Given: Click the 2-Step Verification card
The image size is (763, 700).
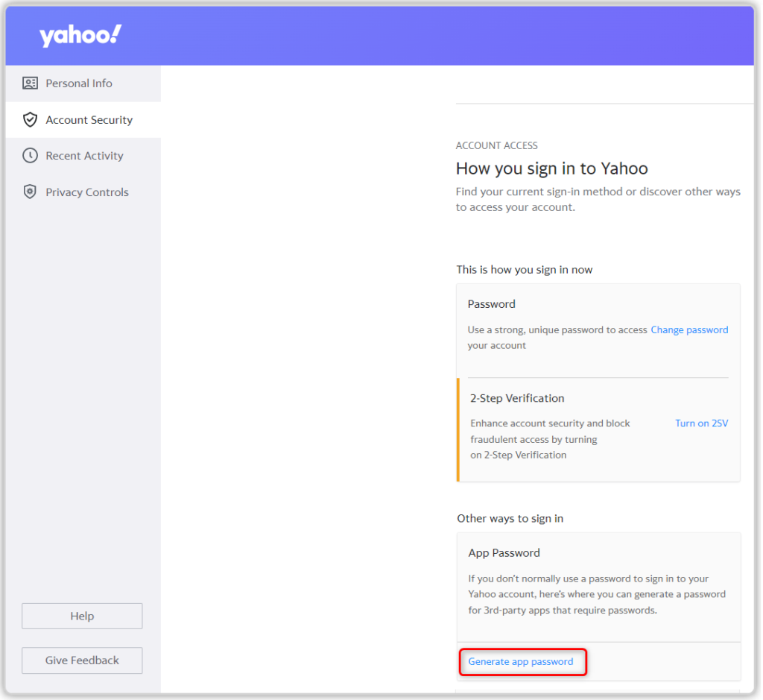Looking at the screenshot, I should [x=517, y=398].
